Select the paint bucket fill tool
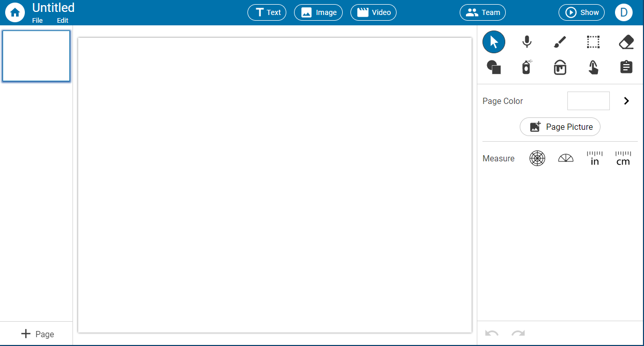 [560, 67]
